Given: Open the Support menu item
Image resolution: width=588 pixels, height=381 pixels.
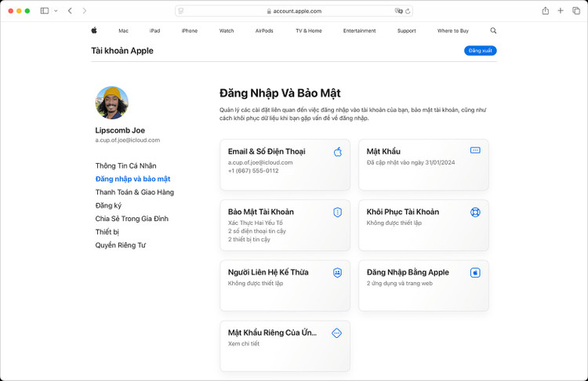Looking at the screenshot, I should tap(406, 31).
